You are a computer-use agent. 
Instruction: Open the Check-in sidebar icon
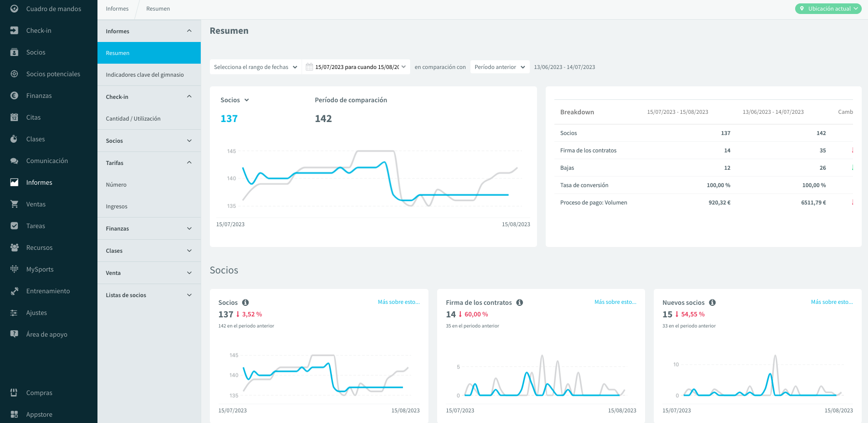(14, 30)
